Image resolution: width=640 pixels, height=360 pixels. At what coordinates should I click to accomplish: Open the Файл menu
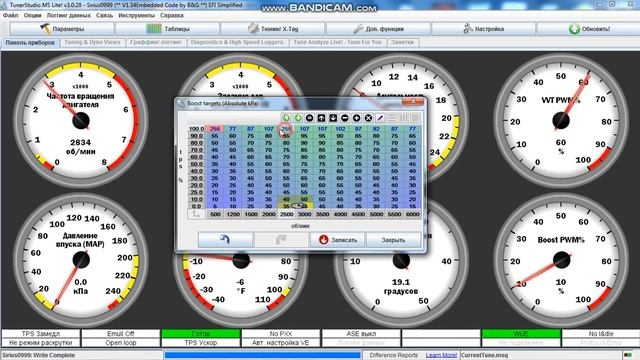11,16
